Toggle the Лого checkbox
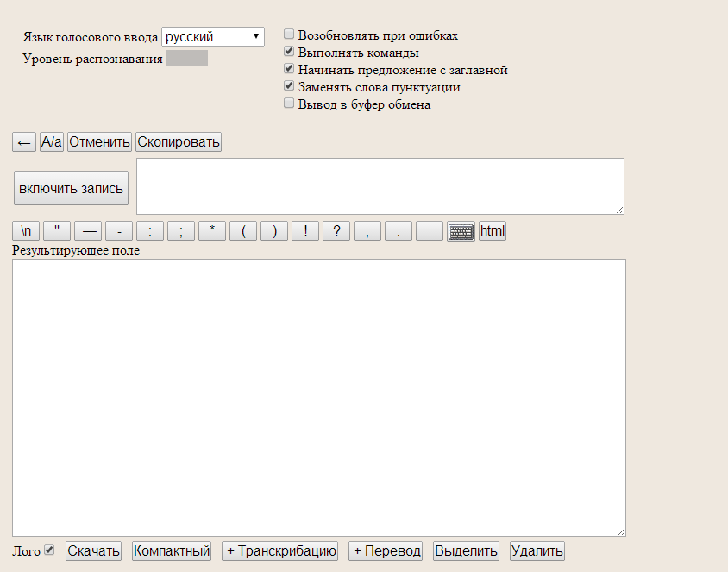 click(49, 550)
